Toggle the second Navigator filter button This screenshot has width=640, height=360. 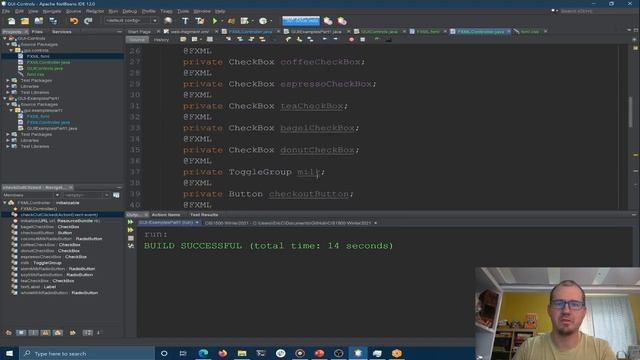point(21,333)
